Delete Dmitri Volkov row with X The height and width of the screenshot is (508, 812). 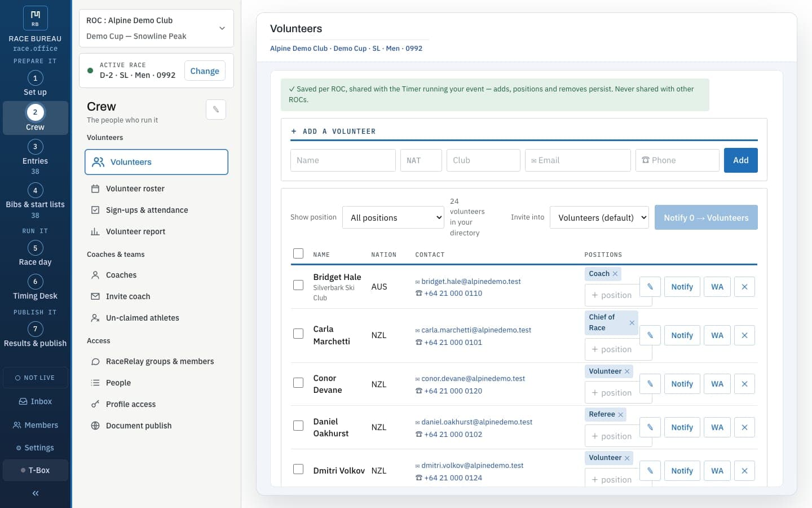click(x=744, y=471)
